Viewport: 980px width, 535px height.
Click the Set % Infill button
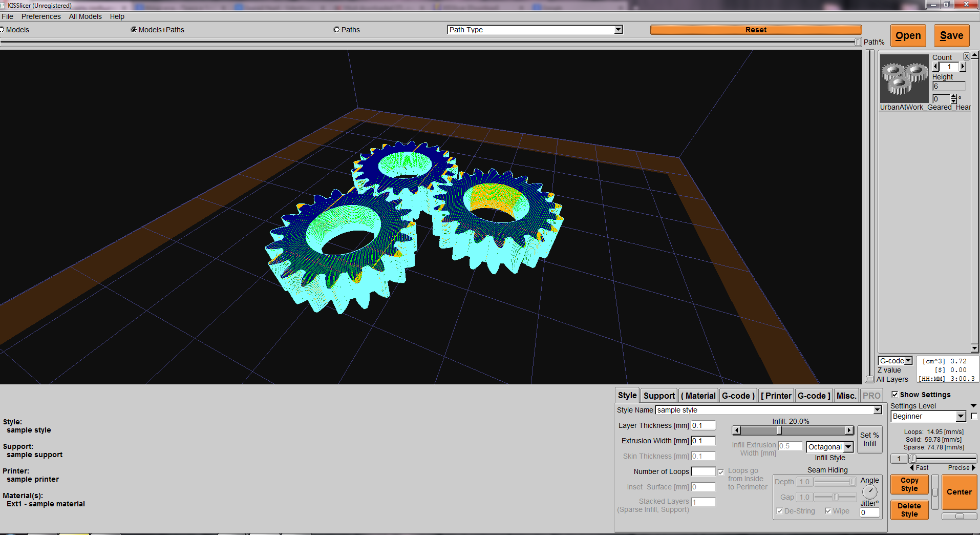869,439
